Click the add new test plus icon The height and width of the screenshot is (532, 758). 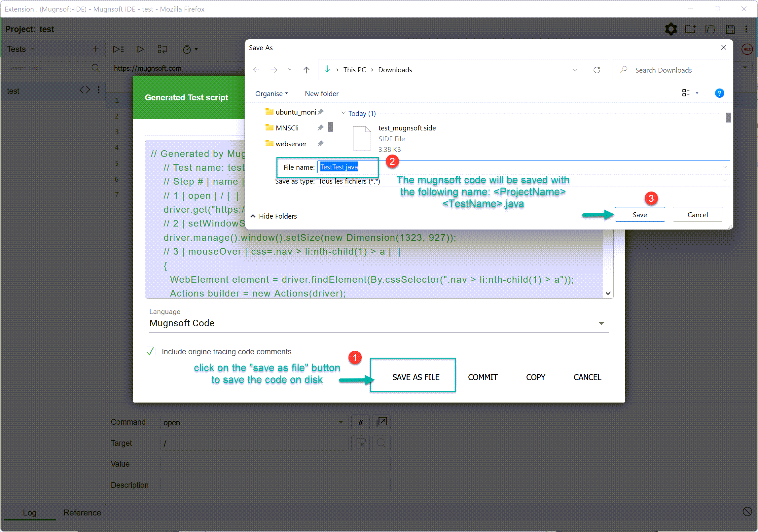[96, 49]
